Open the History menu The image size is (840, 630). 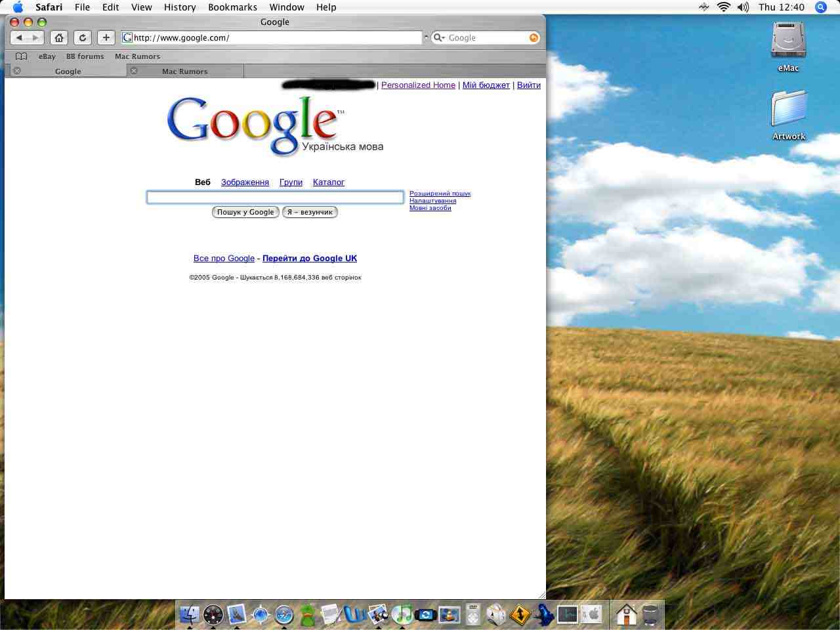coord(180,7)
